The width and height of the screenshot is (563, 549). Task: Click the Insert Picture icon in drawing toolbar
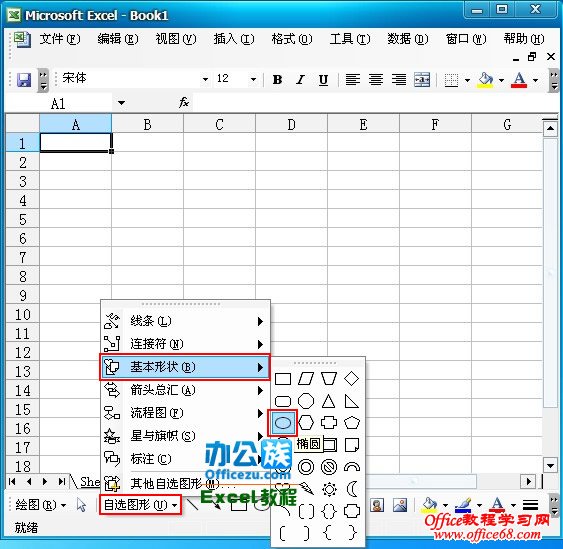tap(400, 505)
